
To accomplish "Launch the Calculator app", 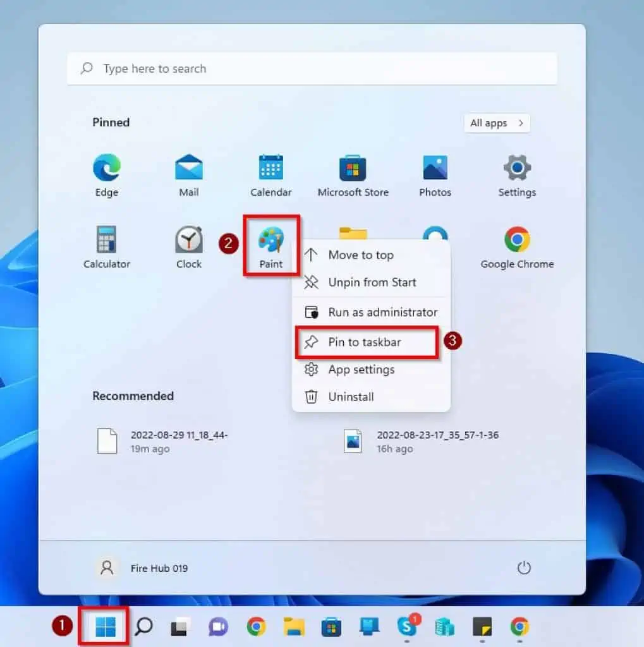I will 106,241.
